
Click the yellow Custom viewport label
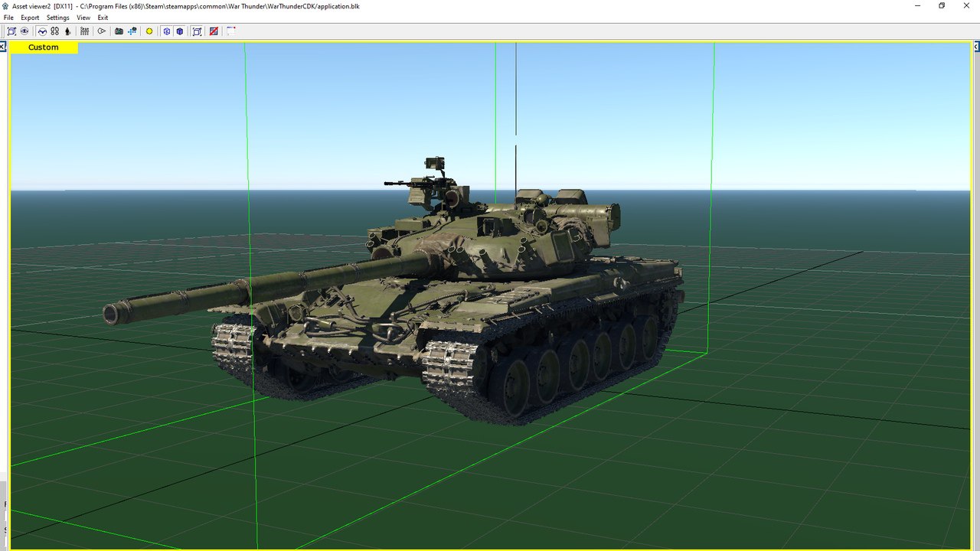[x=44, y=47]
